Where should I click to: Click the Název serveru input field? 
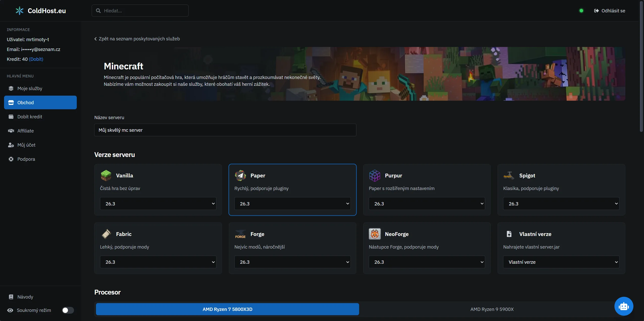pyautogui.click(x=225, y=130)
